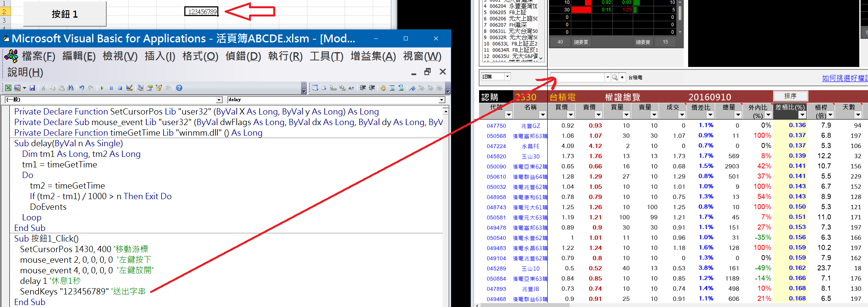
Task: Click the Reset (stop) square icon
Action: tap(120, 88)
